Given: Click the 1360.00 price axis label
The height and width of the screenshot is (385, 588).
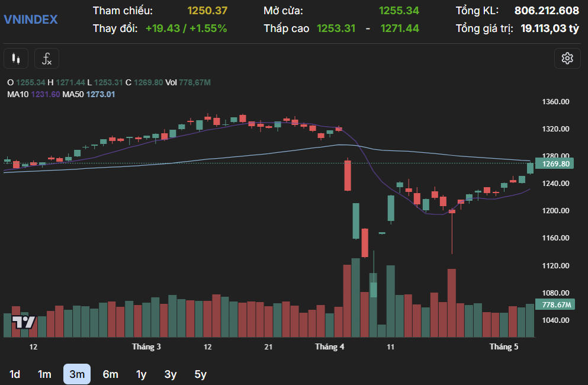Looking at the screenshot, I should click(x=555, y=102).
